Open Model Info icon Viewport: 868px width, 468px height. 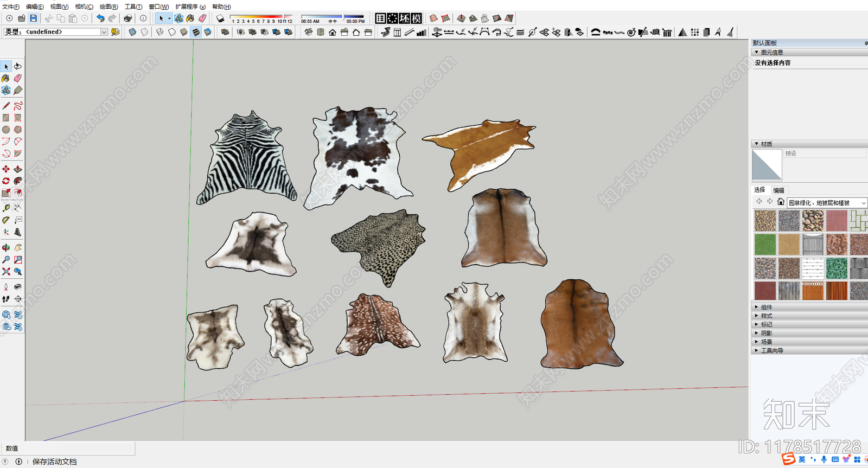(143, 18)
